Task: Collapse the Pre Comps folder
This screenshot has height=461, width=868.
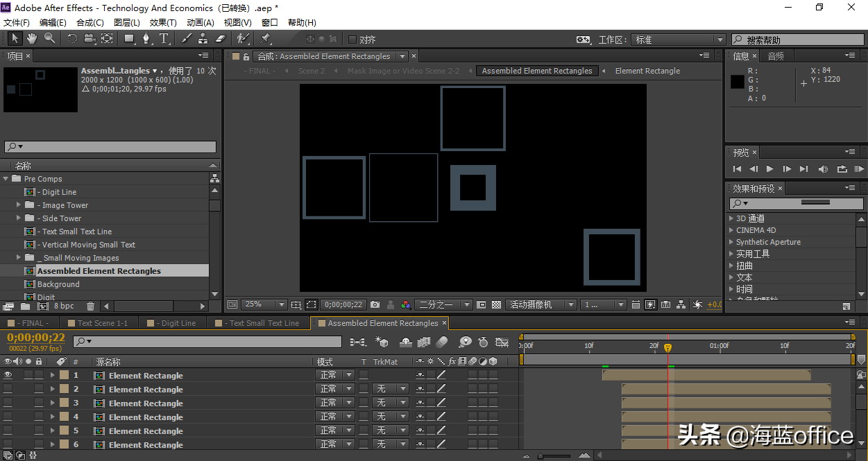Action: coord(6,179)
